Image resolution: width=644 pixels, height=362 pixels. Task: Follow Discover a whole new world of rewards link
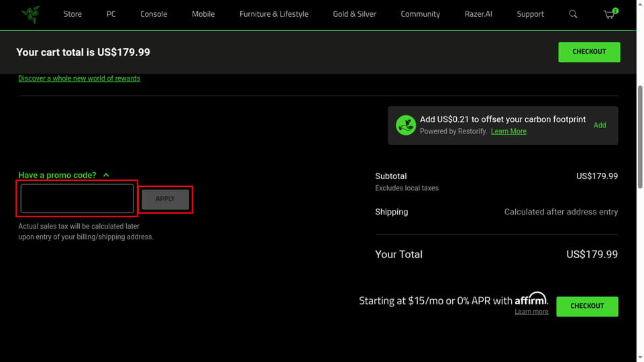[x=79, y=78]
